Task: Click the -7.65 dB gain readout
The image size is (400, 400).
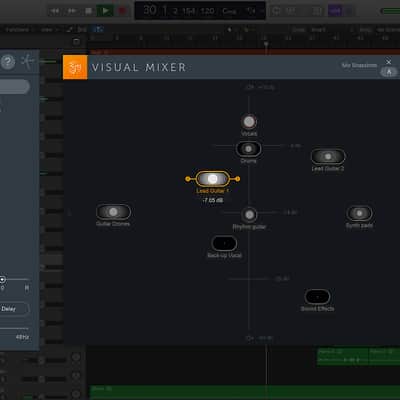Action: click(x=213, y=200)
